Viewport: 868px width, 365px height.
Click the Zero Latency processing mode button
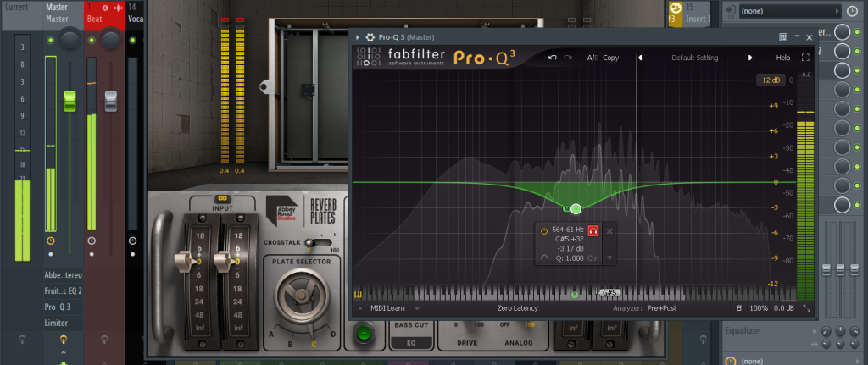coord(517,308)
